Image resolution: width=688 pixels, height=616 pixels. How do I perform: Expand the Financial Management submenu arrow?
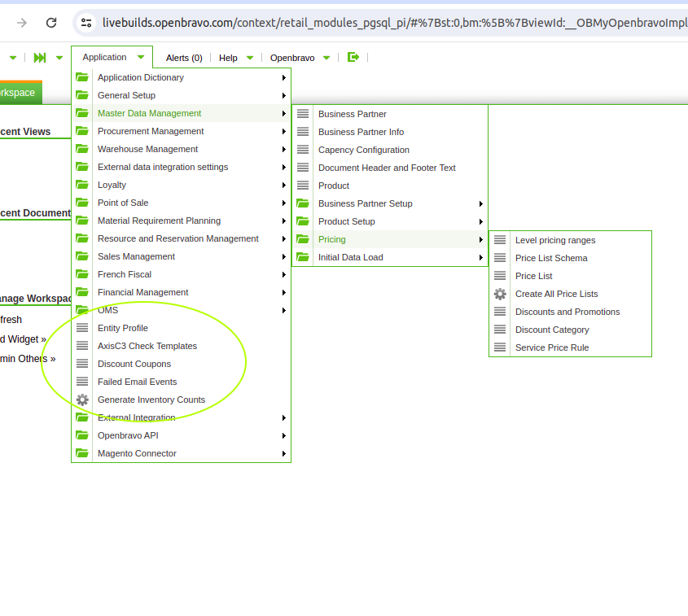(x=283, y=292)
